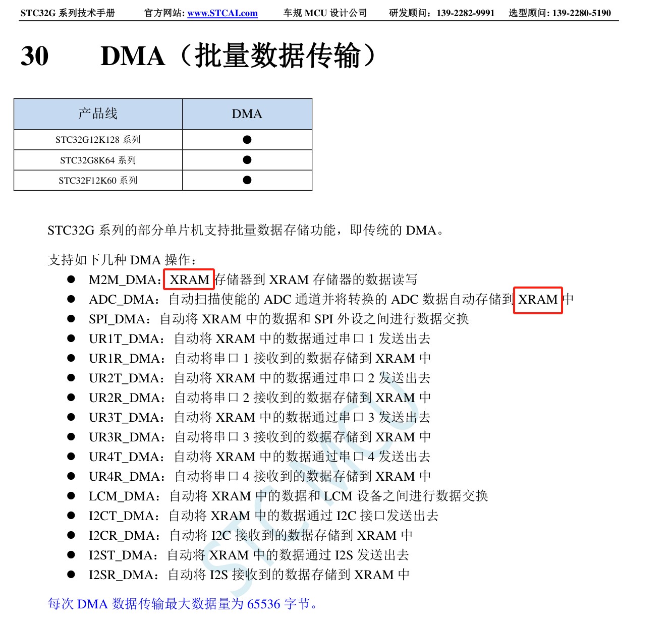The height and width of the screenshot is (624, 672).
Task: Click the '车规 MCU 设计公司' header text
Action: 325,13
